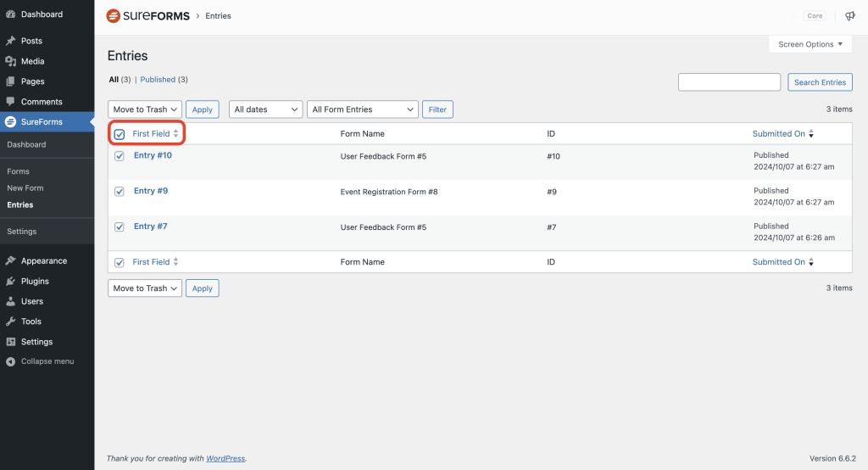Screen dimensions: 868x470
Task: Click '2024/10/07 at 6:26 am' date
Action: tap(793, 238)
